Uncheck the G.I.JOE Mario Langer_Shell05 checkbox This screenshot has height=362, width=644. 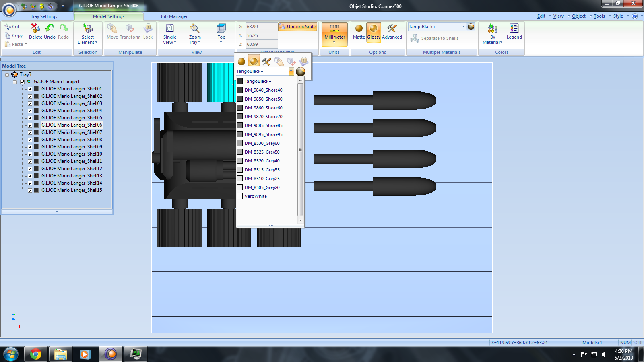pos(30,118)
